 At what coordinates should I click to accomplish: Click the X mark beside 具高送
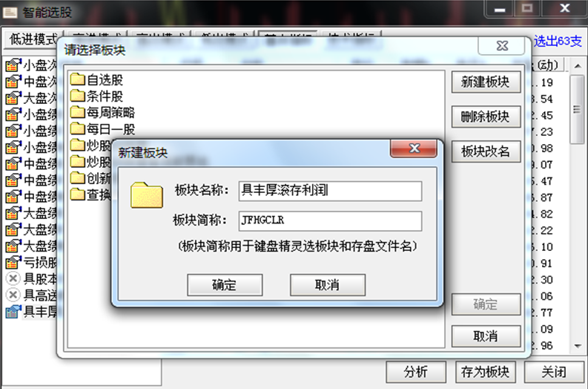pos(13,295)
